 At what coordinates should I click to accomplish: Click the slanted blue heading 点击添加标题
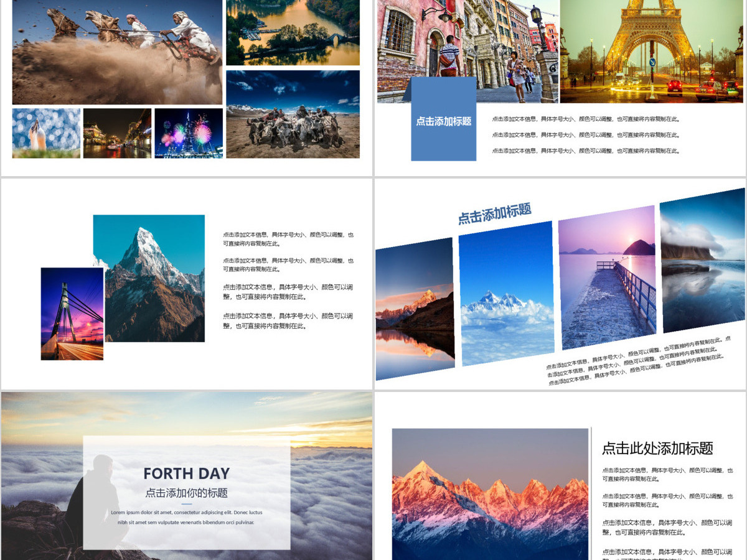495,213
